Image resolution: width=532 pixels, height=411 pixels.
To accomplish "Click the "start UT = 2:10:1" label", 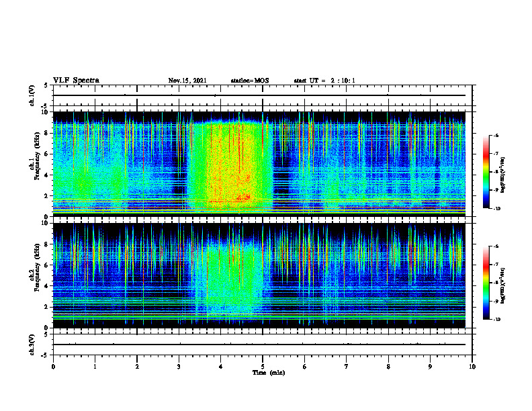I will (324, 81).
